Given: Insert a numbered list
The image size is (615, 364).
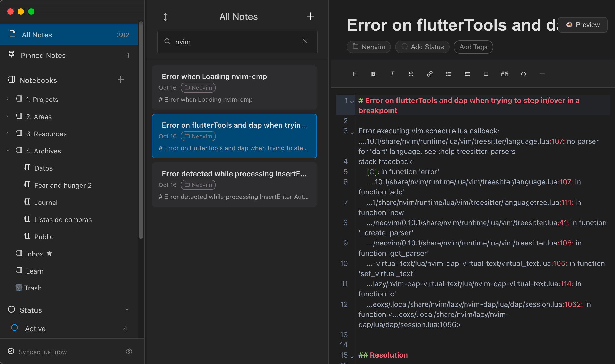Looking at the screenshot, I should pyautogui.click(x=467, y=74).
